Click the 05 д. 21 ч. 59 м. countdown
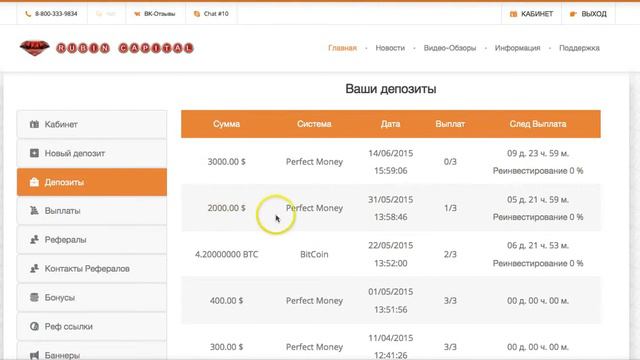Image resolution: width=640 pixels, height=360 pixels. tap(538, 200)
